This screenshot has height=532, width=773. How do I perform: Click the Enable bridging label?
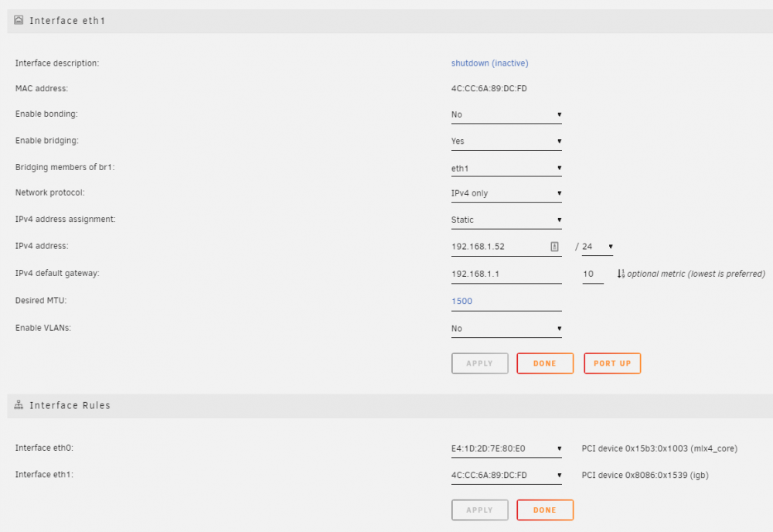(x=47, y=141)
